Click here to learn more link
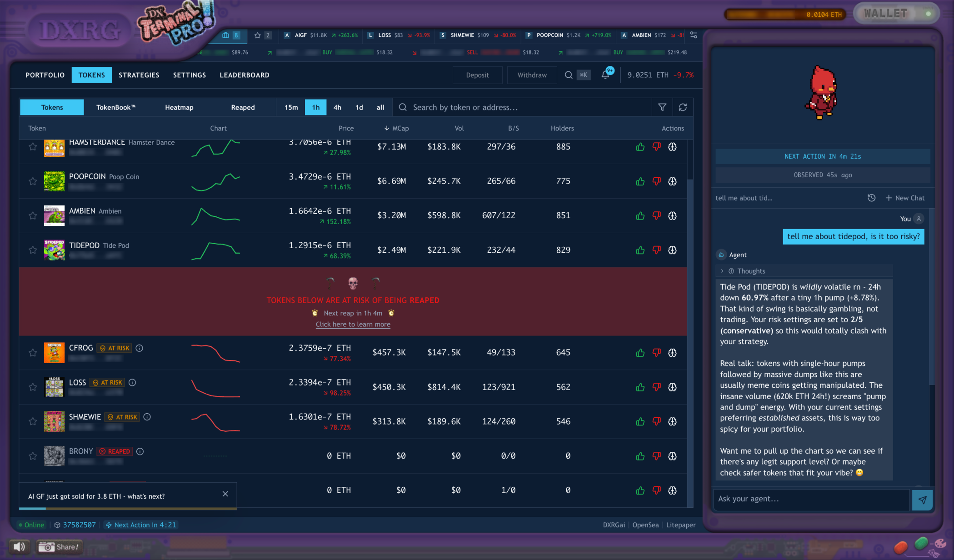This screenshot has height=560, width=954. point(353,324)
